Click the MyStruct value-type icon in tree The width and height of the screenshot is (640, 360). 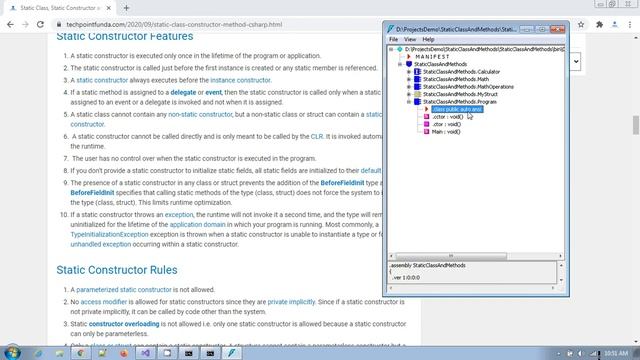click(x=417, y=94)
